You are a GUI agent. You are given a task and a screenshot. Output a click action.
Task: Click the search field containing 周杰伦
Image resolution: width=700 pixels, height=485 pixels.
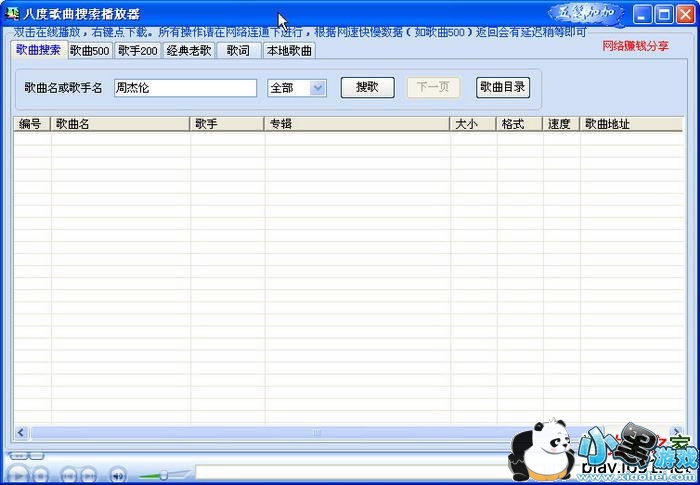185,88
